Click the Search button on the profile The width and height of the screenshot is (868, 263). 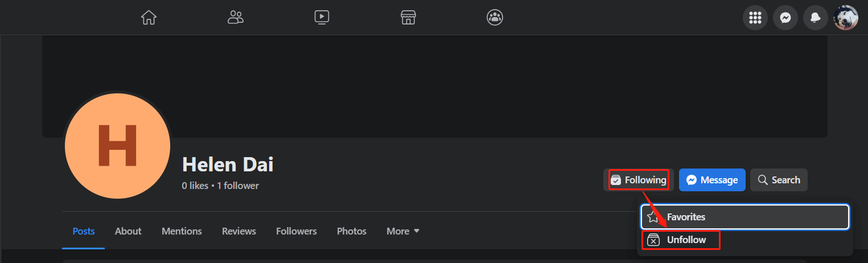click(779, 180)
